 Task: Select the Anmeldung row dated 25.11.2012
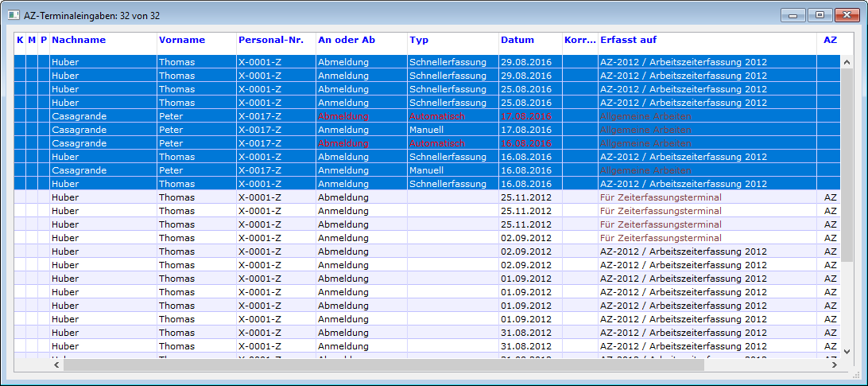point(343,211)
